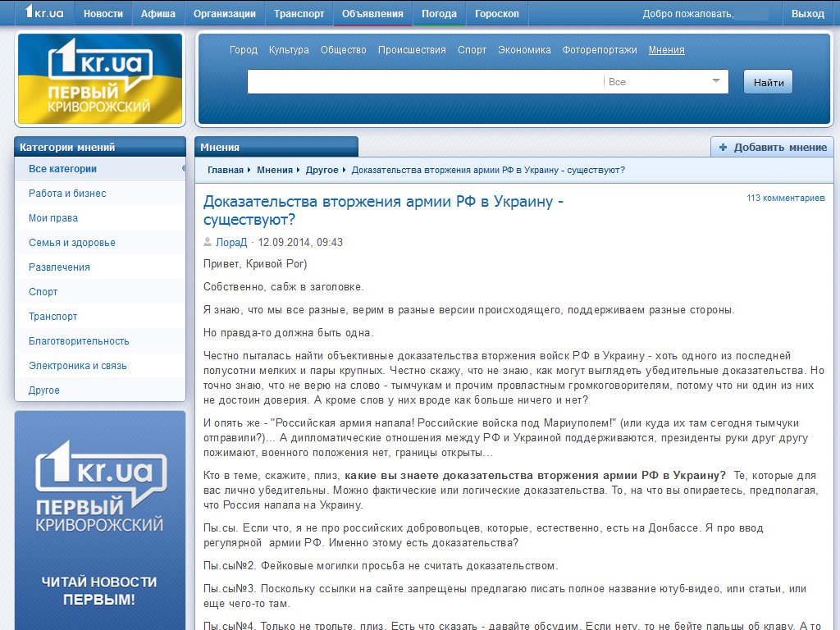Open the Новости menu item
840x630 pixels.
[103, 12]
